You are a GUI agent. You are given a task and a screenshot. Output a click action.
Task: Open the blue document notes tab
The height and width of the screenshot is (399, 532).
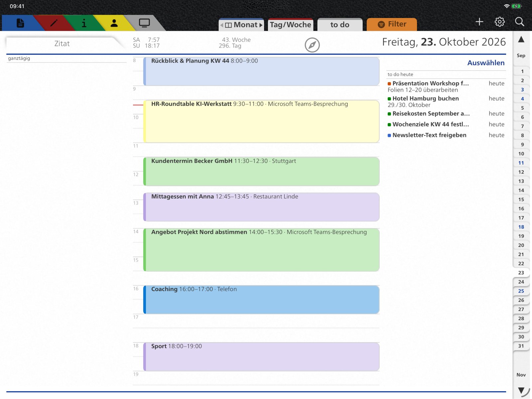(20, 23)
